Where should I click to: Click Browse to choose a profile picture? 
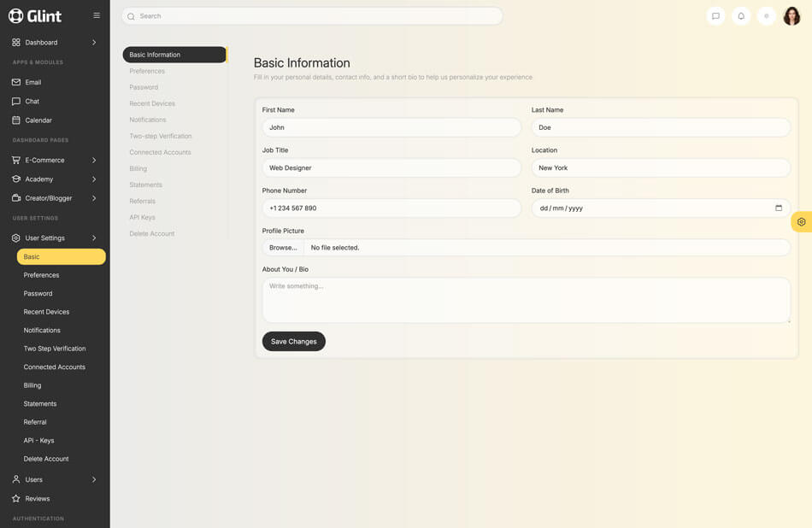pyautogui.click(x=283, y=248)
